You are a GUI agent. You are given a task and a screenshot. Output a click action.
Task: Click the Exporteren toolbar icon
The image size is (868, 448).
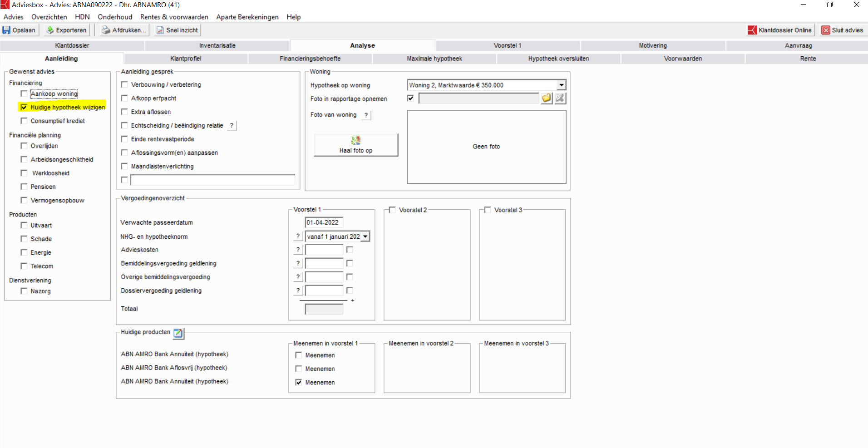(x=50, y=30)
